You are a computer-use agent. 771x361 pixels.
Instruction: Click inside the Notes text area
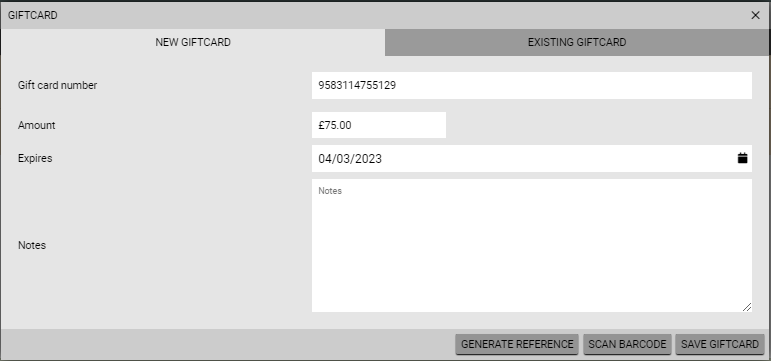pyautogui.click(x=532, y=245)
